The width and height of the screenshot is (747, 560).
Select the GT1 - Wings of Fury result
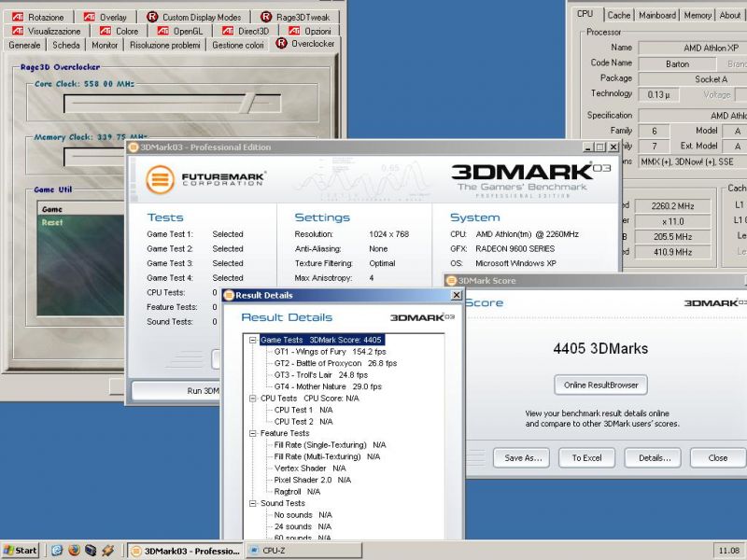coord(331,352)
